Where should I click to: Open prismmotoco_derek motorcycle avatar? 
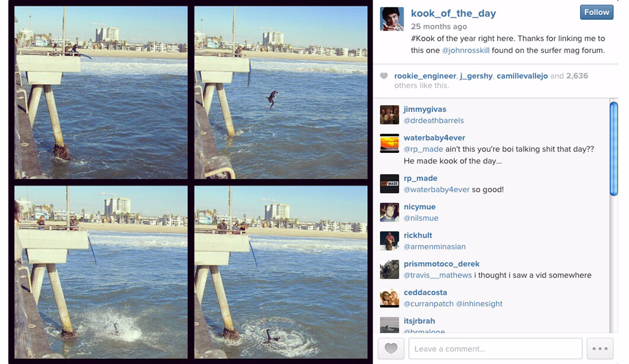pyautogui.click(x=389, y=269)
